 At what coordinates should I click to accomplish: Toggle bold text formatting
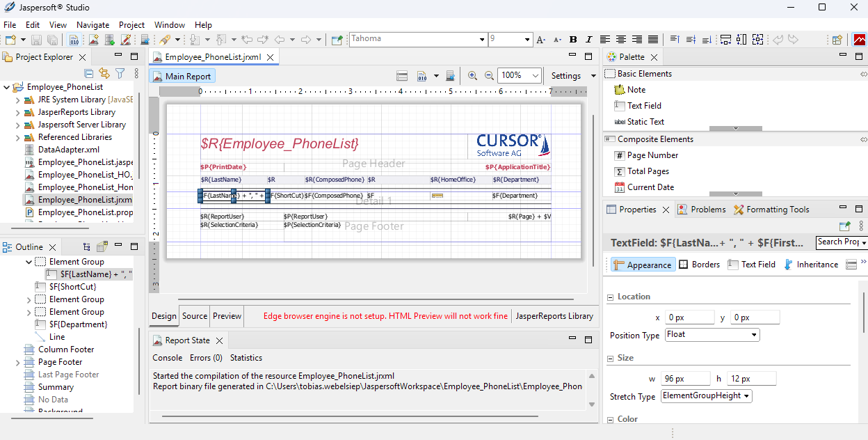tap(573, 40)
